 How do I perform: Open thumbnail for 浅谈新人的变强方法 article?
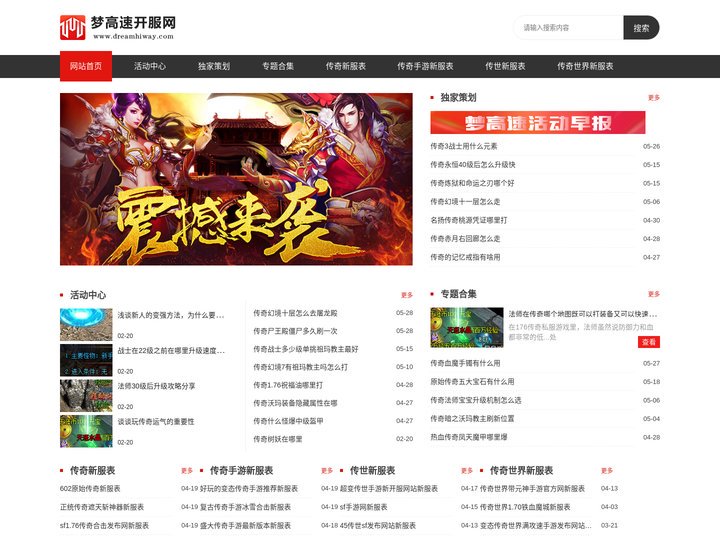[86, 324]
